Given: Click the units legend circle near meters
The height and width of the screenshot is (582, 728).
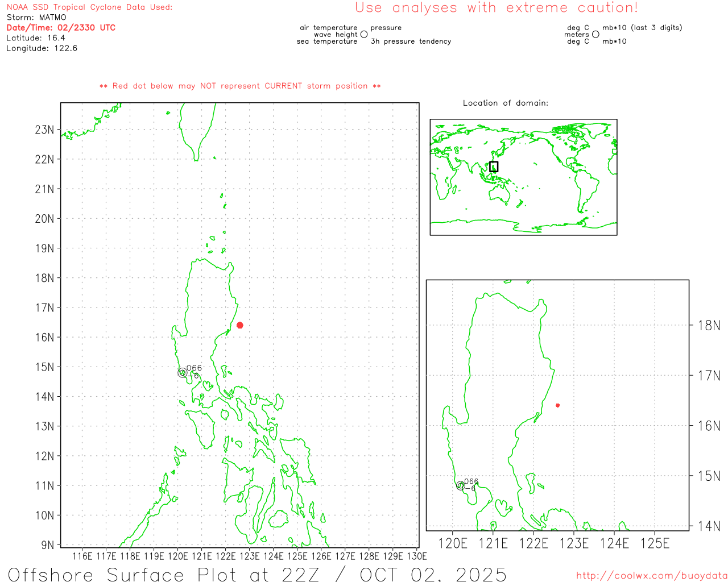Looking at the screenshot, I should click(595, 34).
